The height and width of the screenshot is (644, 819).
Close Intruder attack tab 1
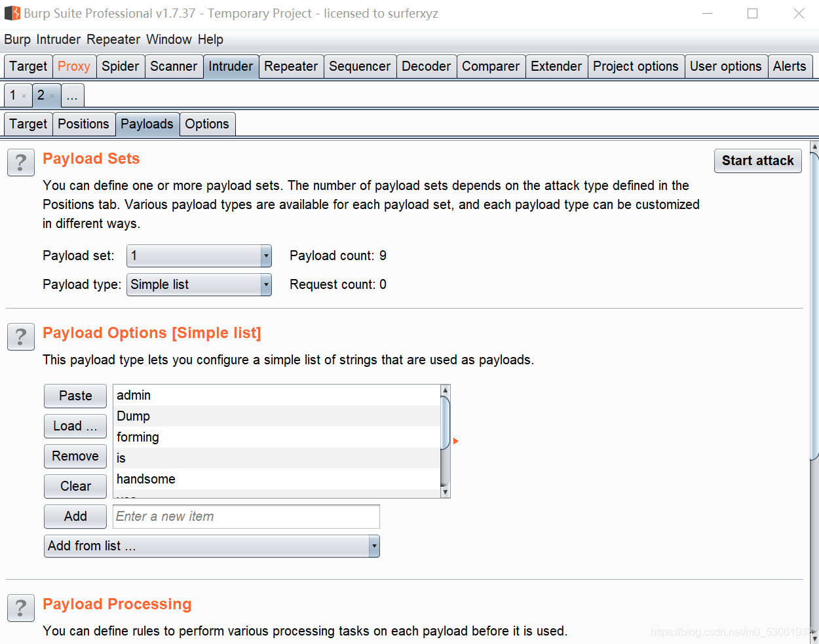tap(24, 96)
